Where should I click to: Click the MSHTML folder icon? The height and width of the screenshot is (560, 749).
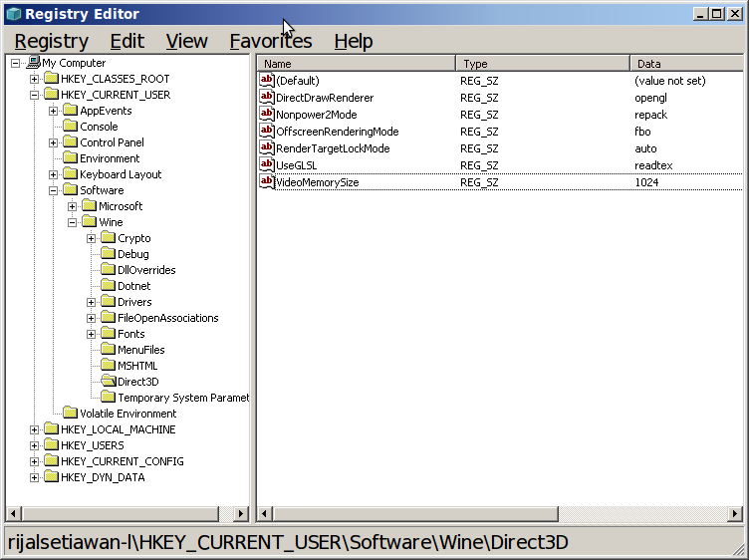pos(109,365)
